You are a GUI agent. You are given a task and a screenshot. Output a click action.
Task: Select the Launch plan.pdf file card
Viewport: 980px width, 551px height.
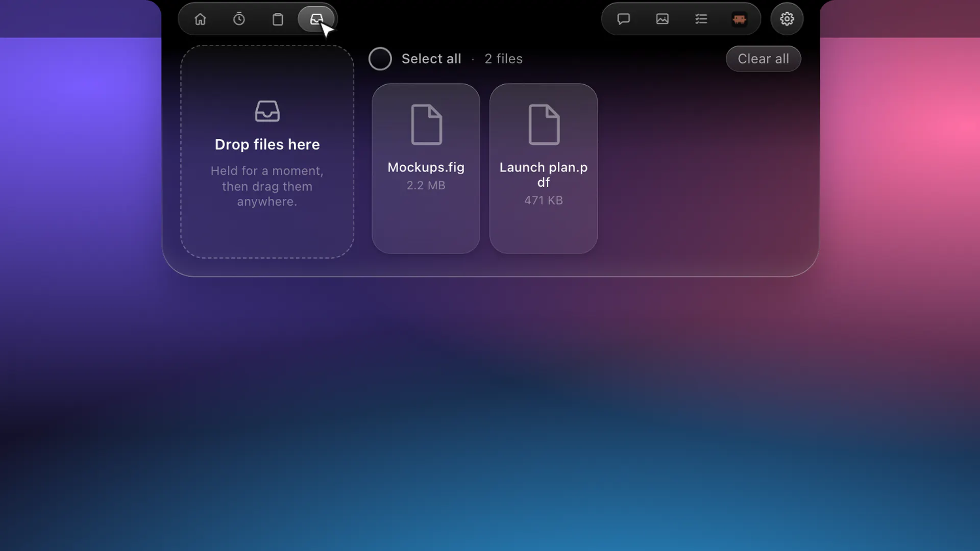tap(543, 168)
